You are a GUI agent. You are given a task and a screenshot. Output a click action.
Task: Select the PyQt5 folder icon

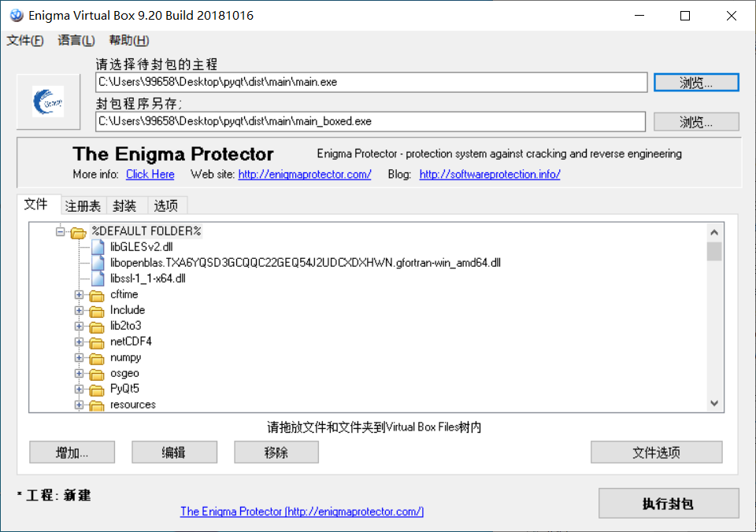coord(98,389)
